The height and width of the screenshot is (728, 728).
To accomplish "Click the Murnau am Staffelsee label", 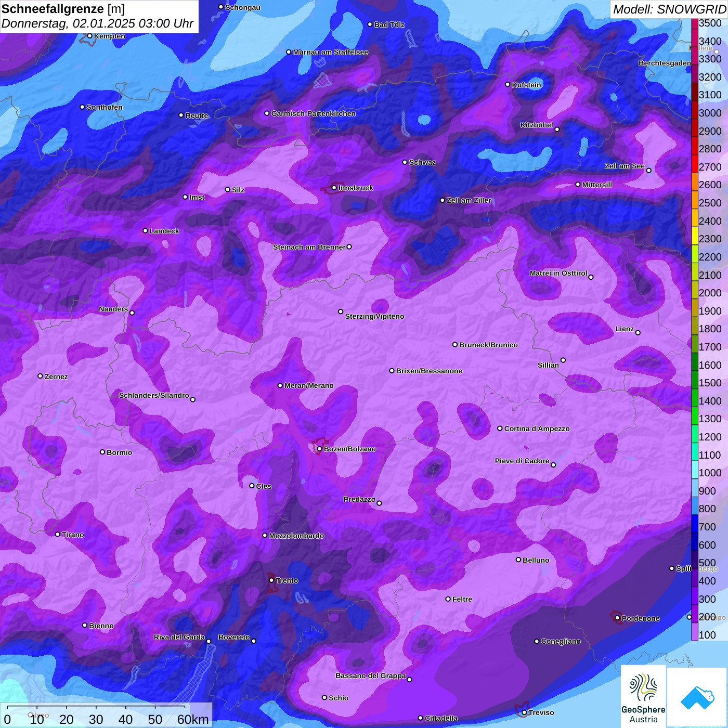I will pos(331,52).
